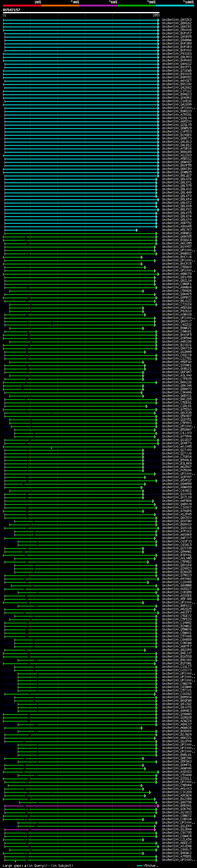Click hit label UniRef100_Q50008

(177, 30)
